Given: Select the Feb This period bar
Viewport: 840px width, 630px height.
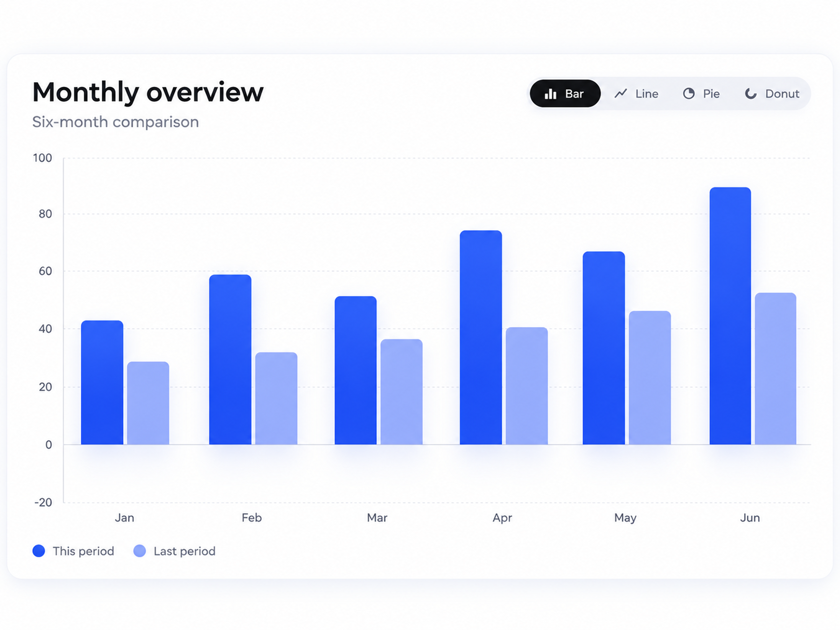Looking at the screenshot, I should tap(230, 359).
